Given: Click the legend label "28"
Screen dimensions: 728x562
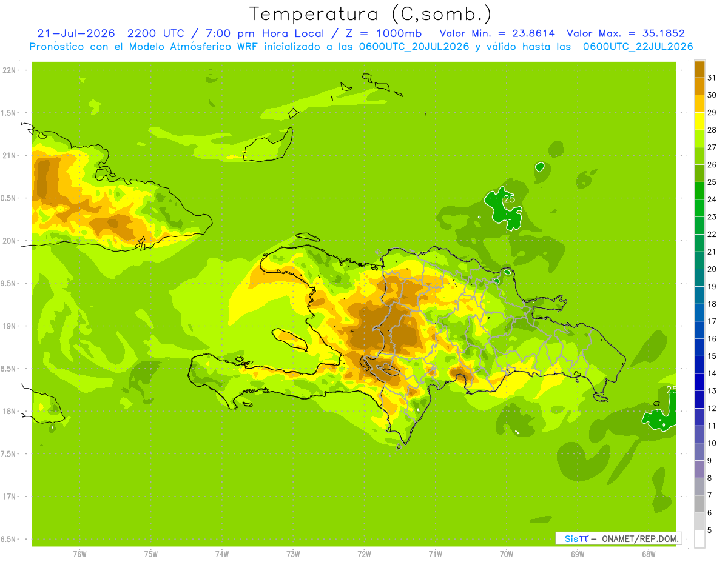Looking at the screenshot, I should point(712,130).
